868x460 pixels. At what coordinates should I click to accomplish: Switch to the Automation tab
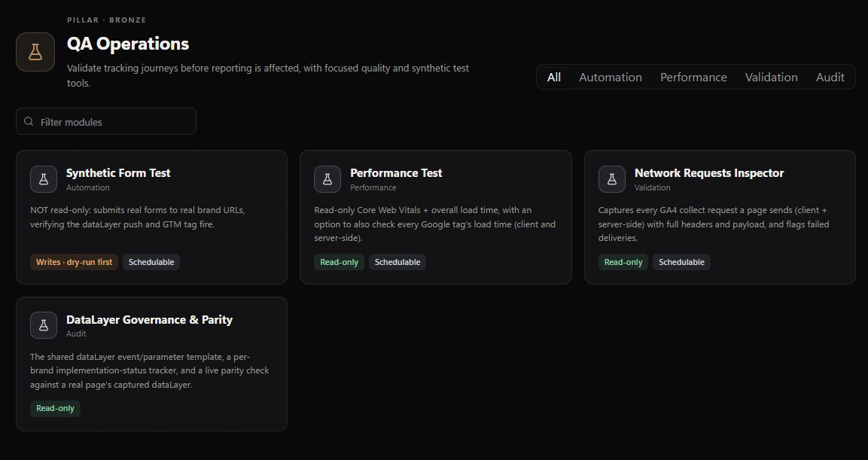tap(611, 77)
